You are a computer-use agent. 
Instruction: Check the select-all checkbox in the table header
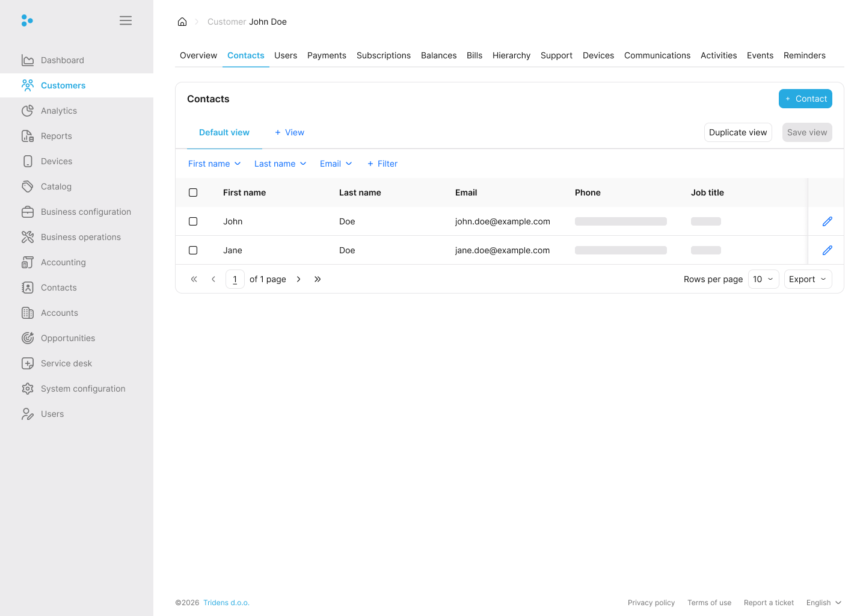[193, 192]
